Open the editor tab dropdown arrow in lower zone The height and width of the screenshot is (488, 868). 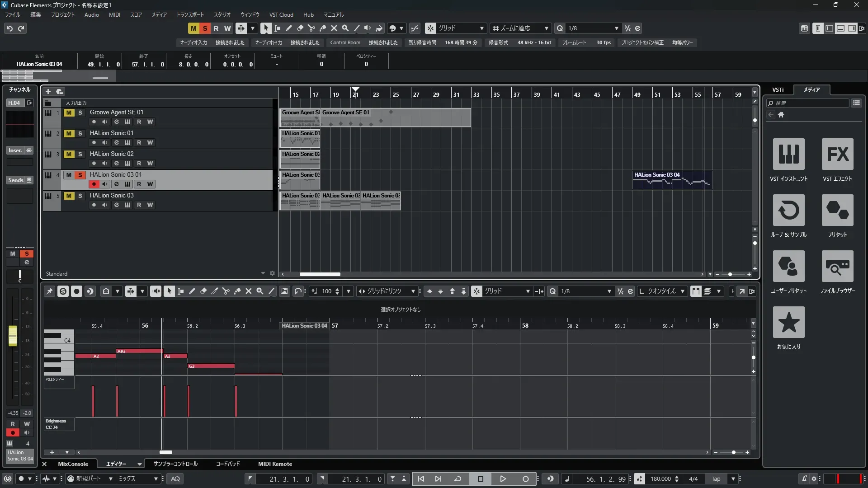139,464
